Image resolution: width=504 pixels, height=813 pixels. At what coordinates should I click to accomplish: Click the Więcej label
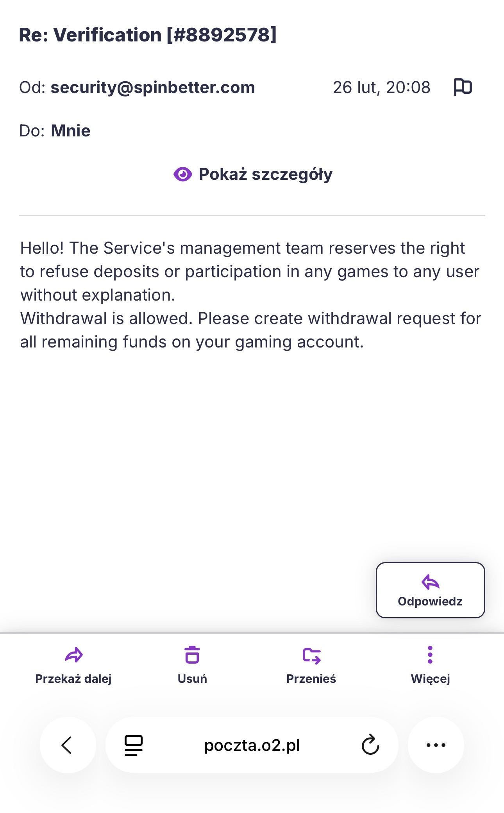pyautogui.click(x=430, y=679)
